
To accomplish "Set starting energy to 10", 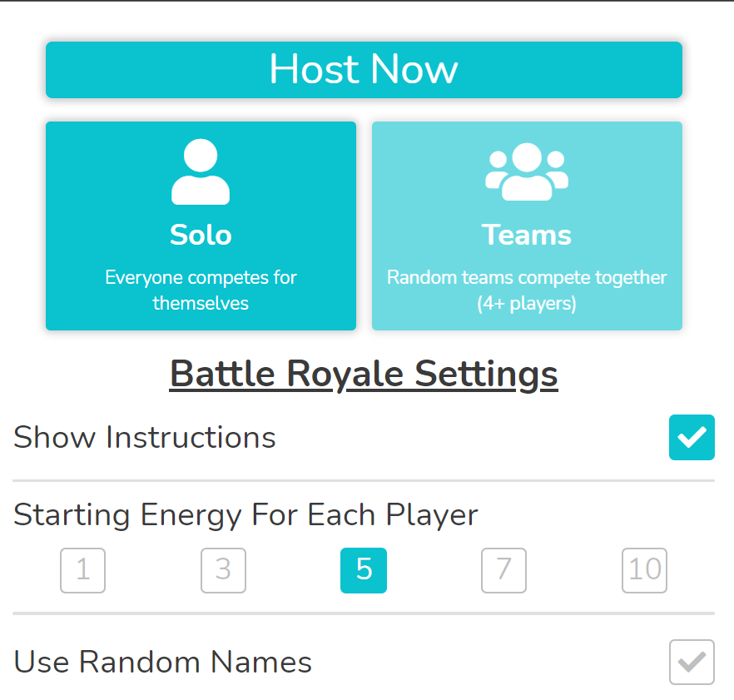I will [x=644, y=570].
